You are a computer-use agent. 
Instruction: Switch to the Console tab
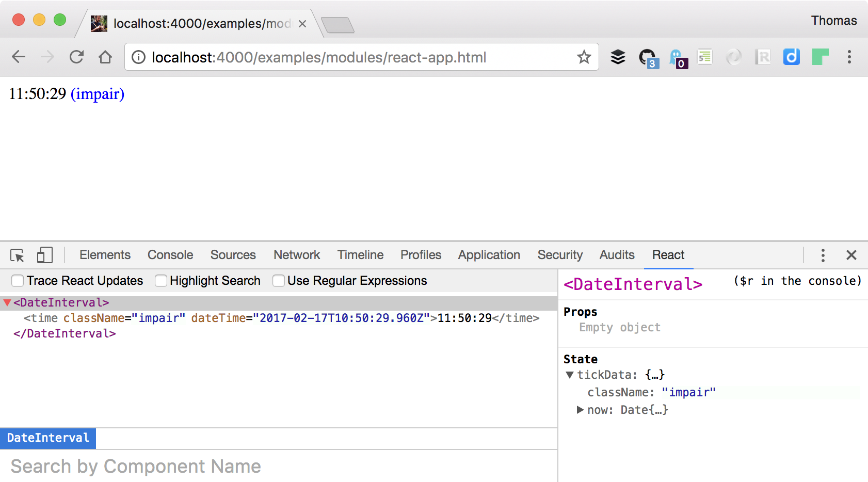coord(170,255)
